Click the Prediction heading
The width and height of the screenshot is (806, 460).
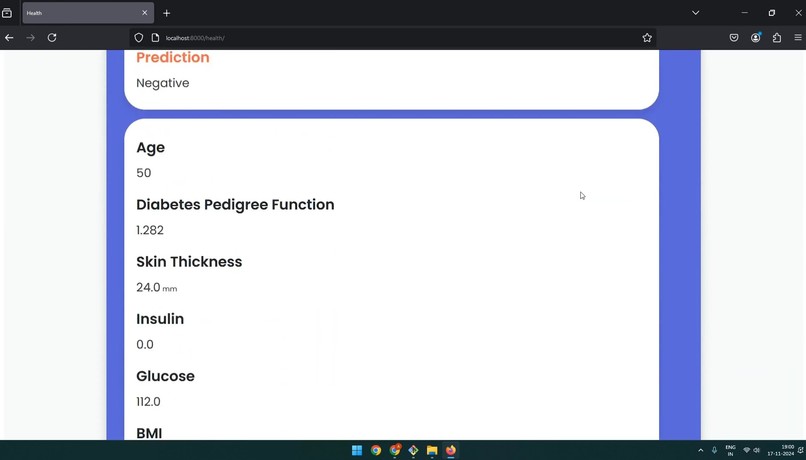coord(173,57)
